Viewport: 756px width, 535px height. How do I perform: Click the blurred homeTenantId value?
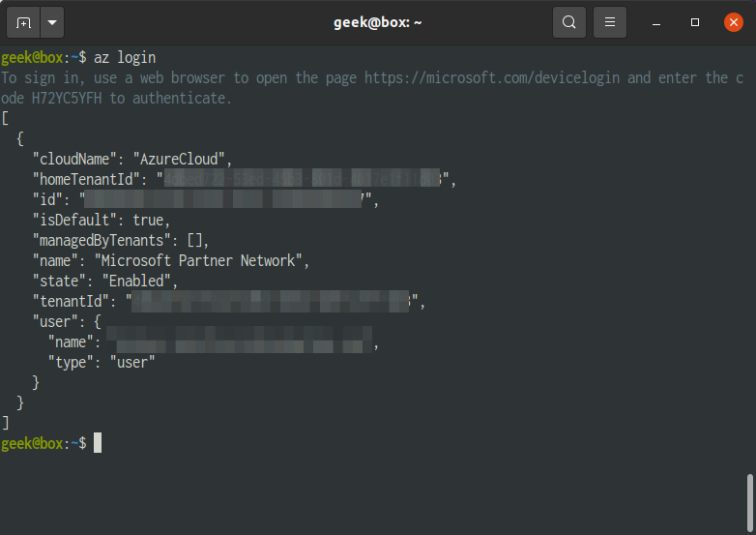[x=302, y=179]
